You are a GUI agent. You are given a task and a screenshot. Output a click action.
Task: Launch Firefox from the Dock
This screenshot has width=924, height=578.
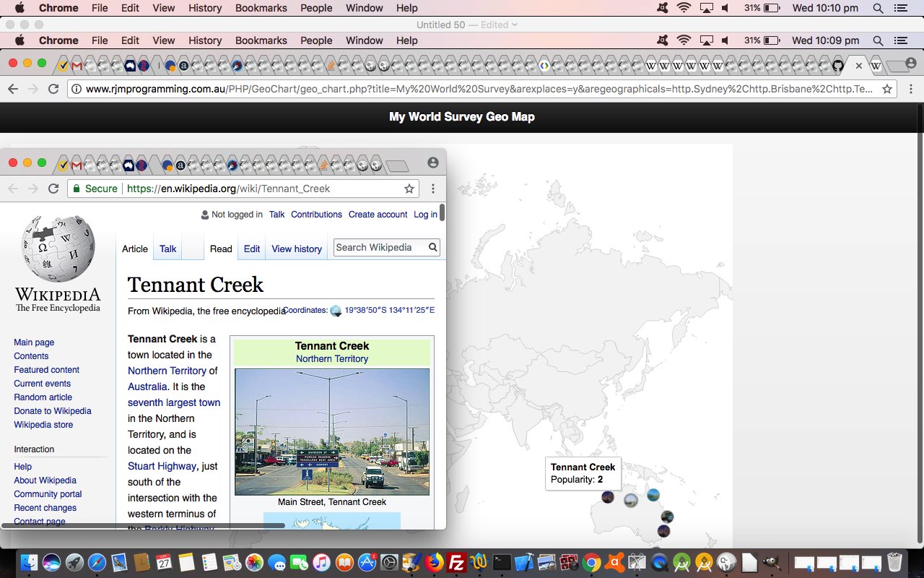[434, 562]
